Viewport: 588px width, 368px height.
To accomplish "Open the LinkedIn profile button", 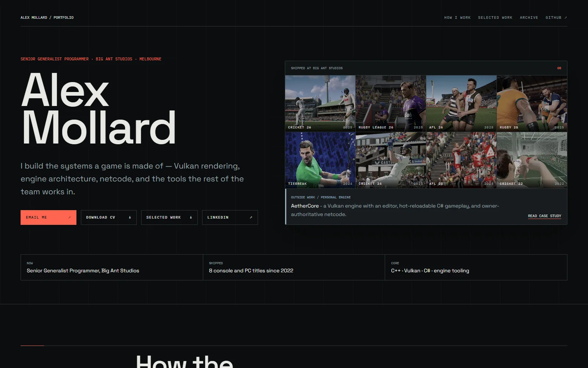I will [230, 217].
